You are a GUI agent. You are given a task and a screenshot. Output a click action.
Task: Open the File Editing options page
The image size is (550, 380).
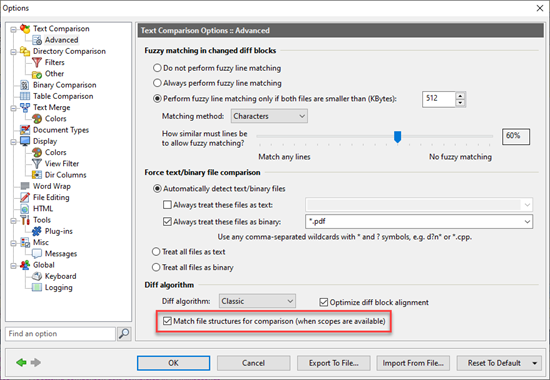click(x=51, y=198)
